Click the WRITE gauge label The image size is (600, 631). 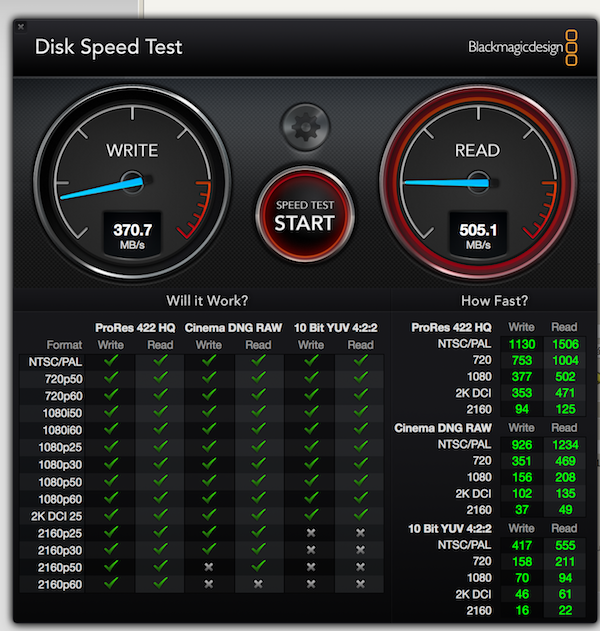132,151
